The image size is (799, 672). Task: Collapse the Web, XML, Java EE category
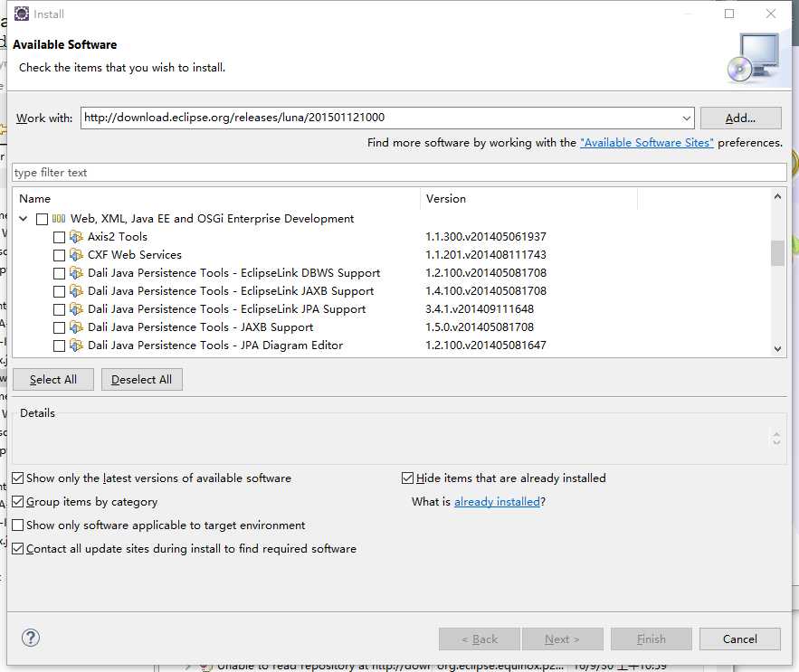[x=23, y=219]
